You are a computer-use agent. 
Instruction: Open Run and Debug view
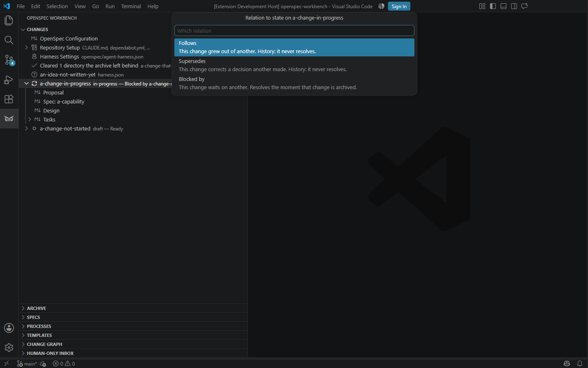coord(9,79)
